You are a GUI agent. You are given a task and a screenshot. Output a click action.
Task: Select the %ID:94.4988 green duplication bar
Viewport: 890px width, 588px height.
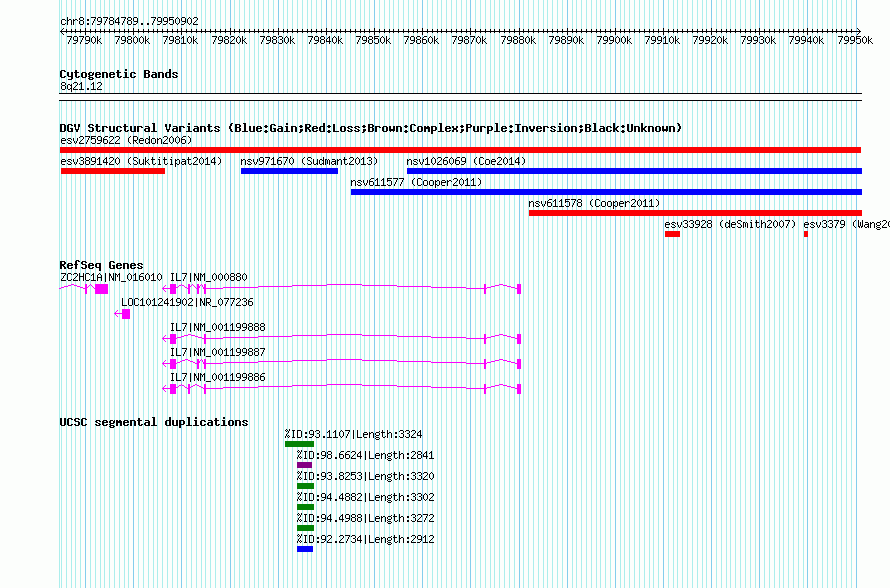pos(305,528)
